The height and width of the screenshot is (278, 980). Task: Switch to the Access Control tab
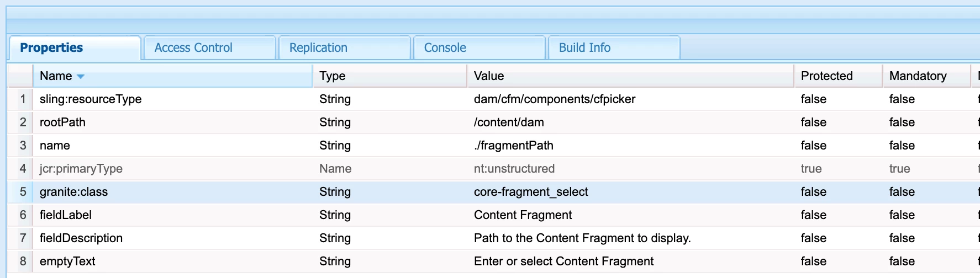193,48
